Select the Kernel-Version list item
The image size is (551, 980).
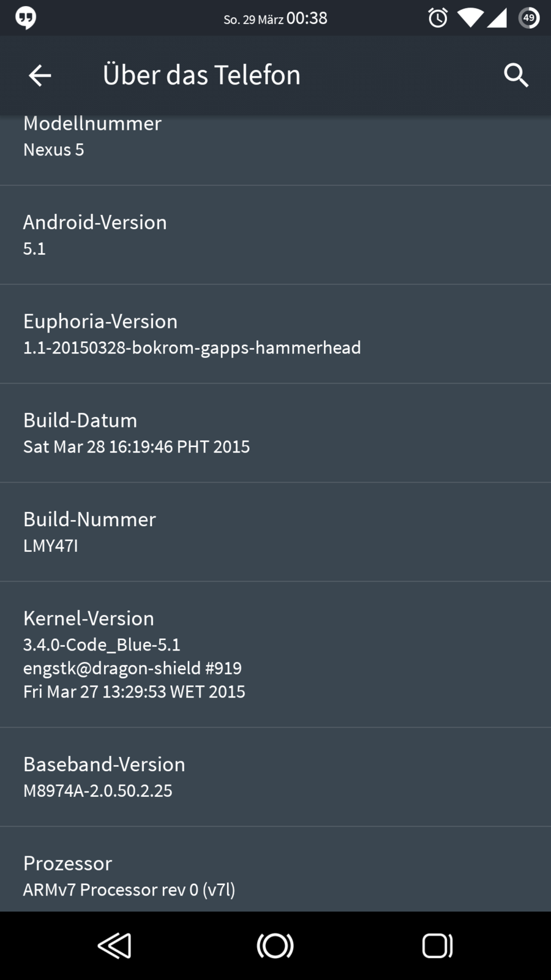tap(275, 654)
